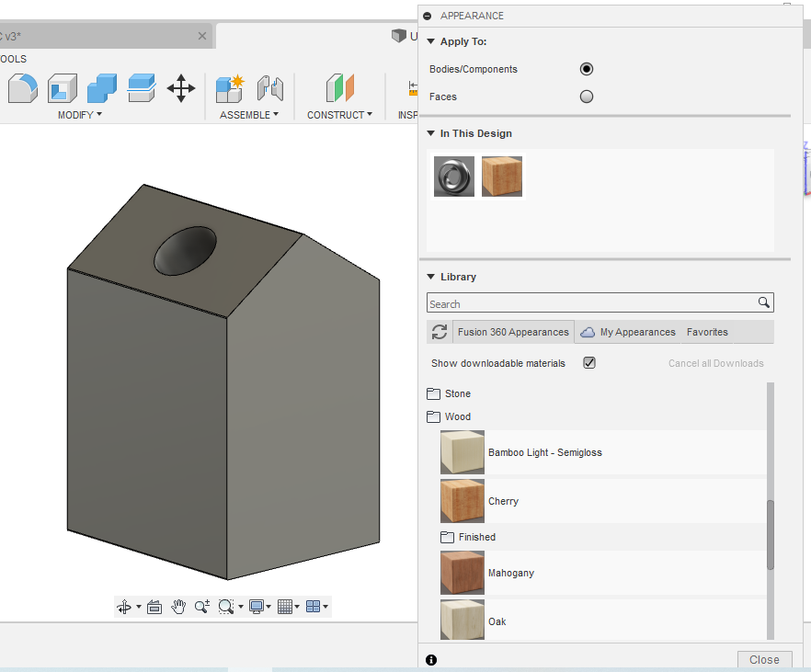Collapse the Library section
Image resolution: width=811 pixels, height=672 pixels.
click(431, 277)
